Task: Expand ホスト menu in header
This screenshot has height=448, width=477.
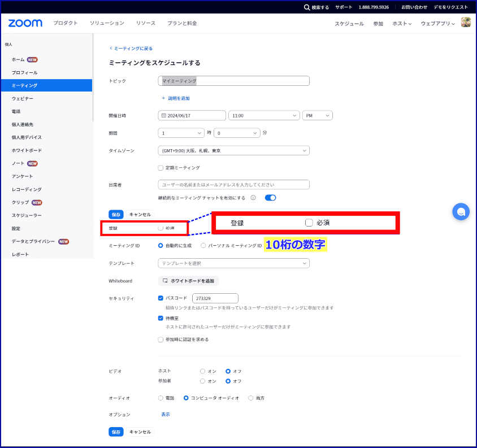Action: pos(402,23)
